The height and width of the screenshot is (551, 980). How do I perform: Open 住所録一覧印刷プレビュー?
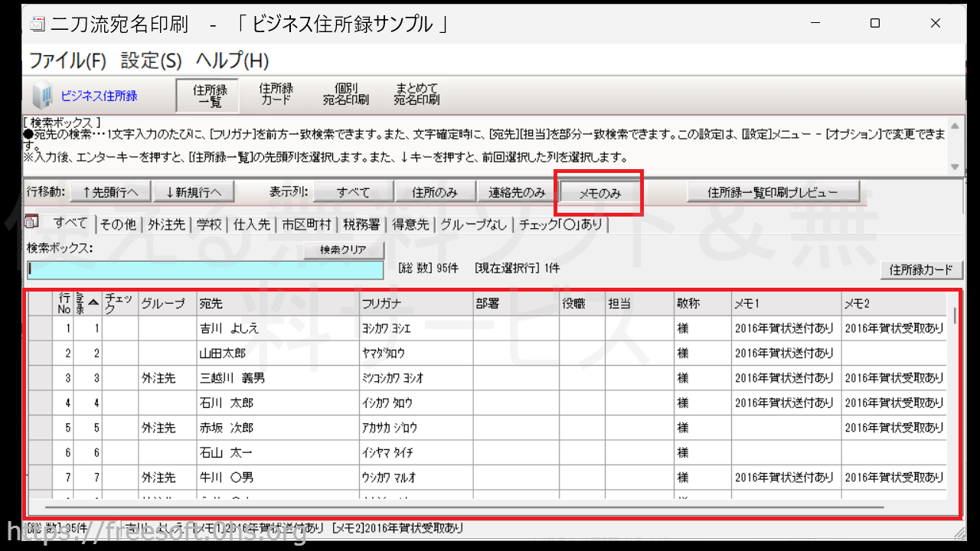773,192
